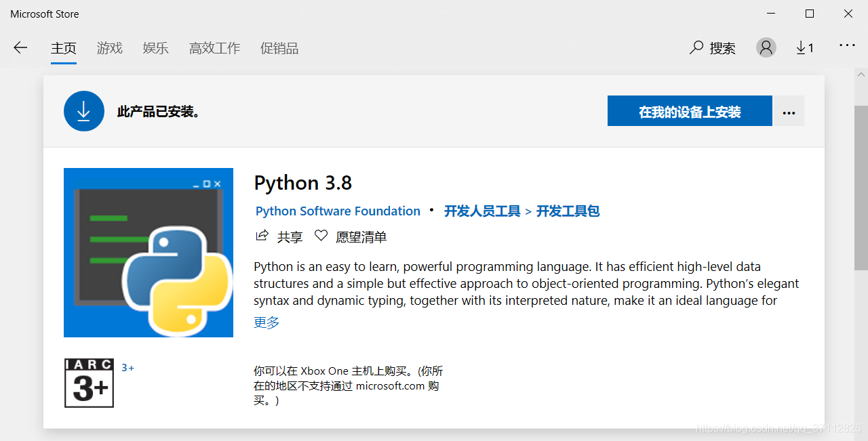The width and height of the screenshot is (868, 441).
Task: Click the 搜索 search button
Action: [713, 48]
